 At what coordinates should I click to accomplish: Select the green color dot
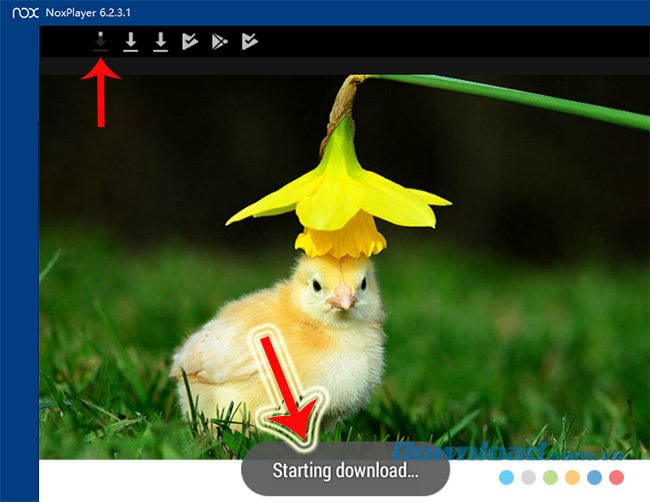pos(550,478)
